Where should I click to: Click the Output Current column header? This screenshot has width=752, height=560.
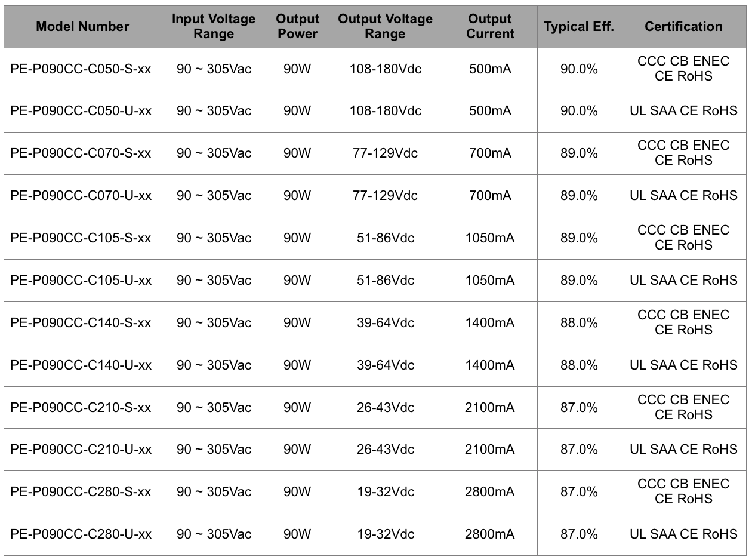tap(490, 27)
